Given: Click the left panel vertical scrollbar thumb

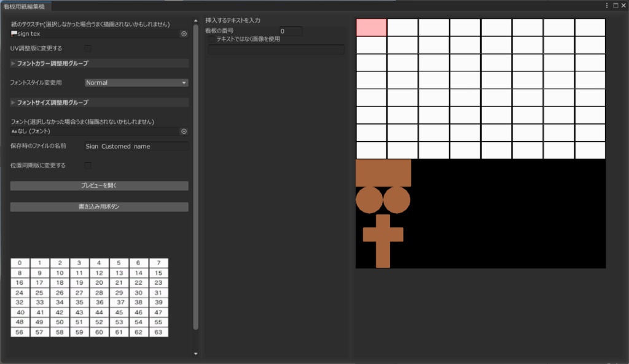Looking at the screenshot, I should point(196,177).
